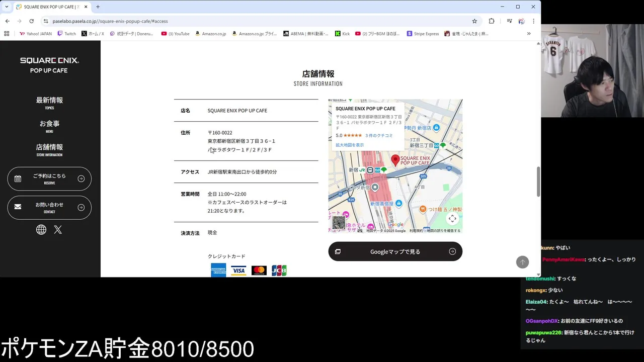Click the 利用規約 link under the map

tap(416, 231)
